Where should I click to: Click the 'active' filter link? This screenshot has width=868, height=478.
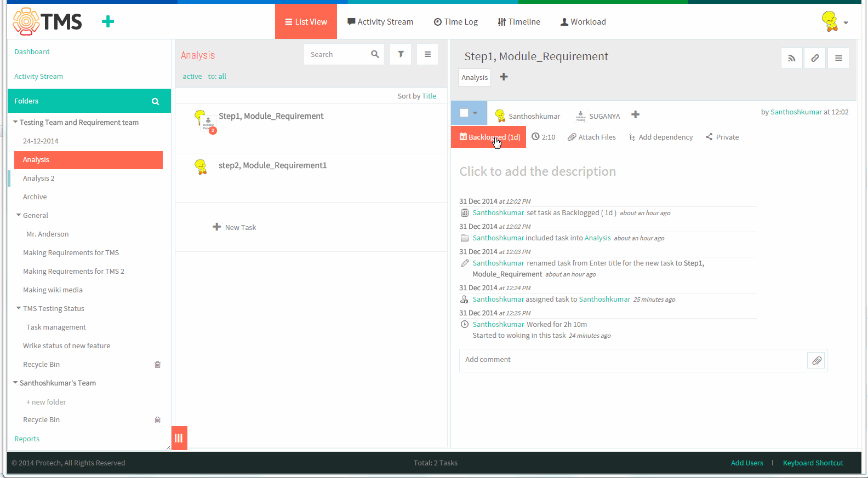click(x=192, y=77)
